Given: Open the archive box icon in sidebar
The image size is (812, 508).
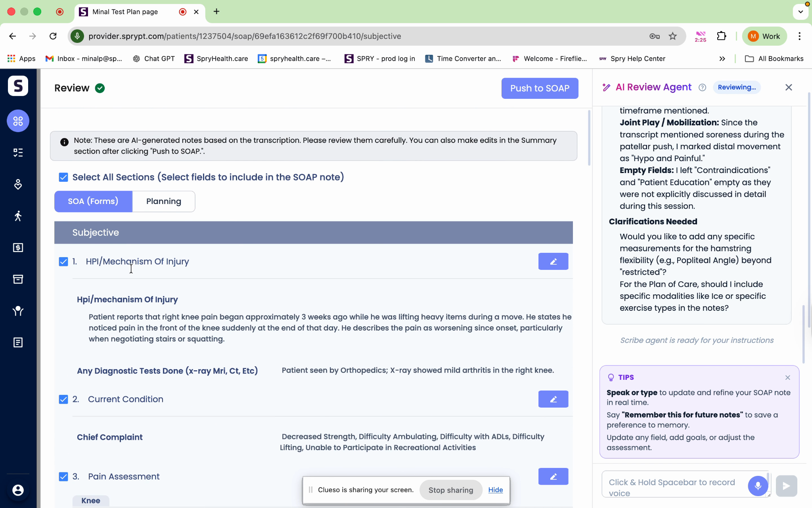Looking at the screenshot, I should (x=18, y=279).
